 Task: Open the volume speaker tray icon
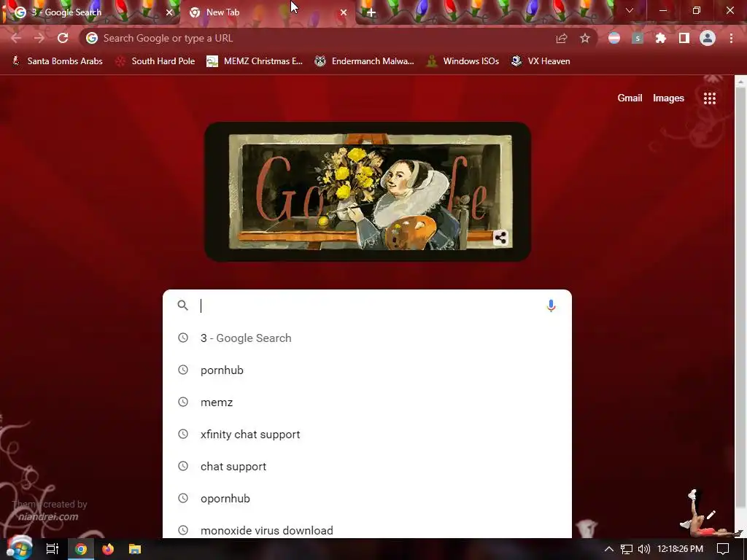(643, 549)
